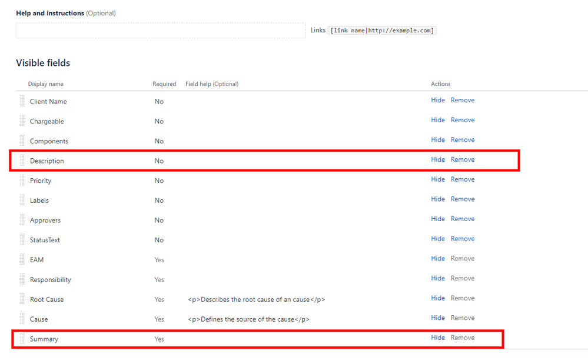
Task: Edit the Root Cause field help text
Action: click(x=257, y=299)
